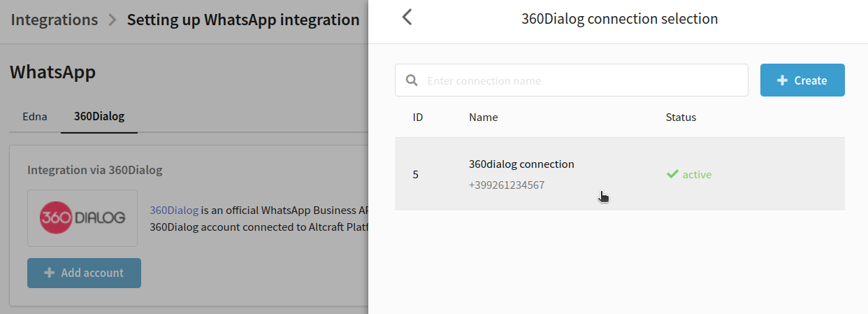Click the green active checkmark icon
Screen dimensions: 868x314
(672, 174)
